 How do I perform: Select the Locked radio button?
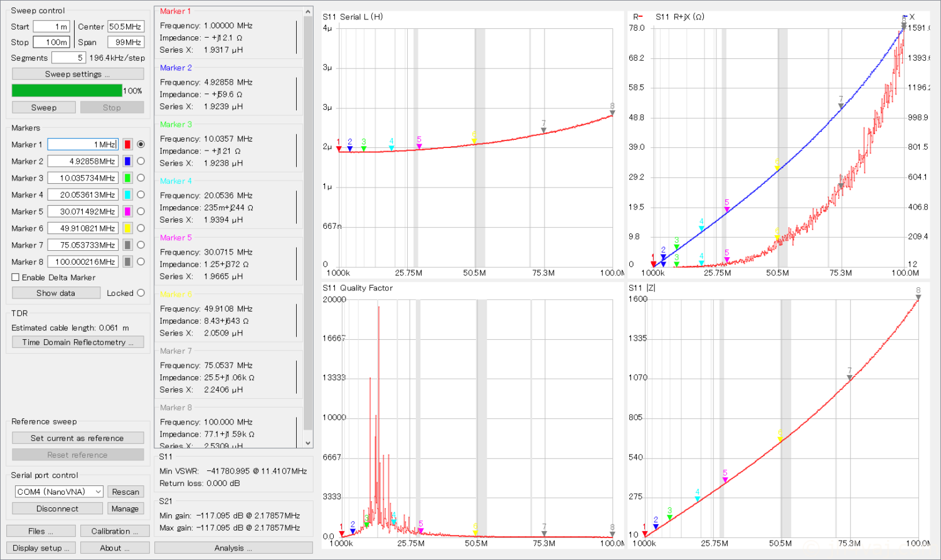click(141, 293)
